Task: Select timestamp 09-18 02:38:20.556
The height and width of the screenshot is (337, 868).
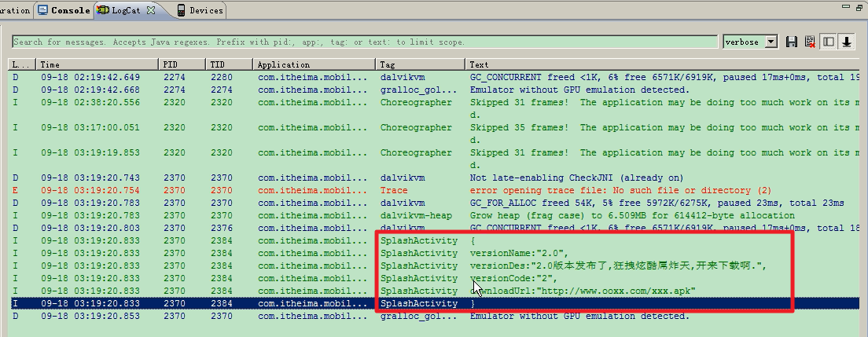Action: point(90,102)
